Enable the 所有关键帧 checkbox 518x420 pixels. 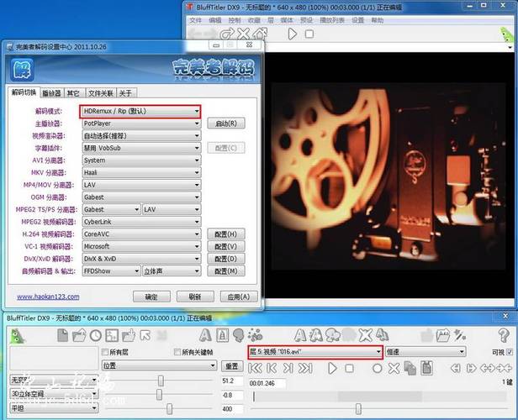click(x=177, y=352)
